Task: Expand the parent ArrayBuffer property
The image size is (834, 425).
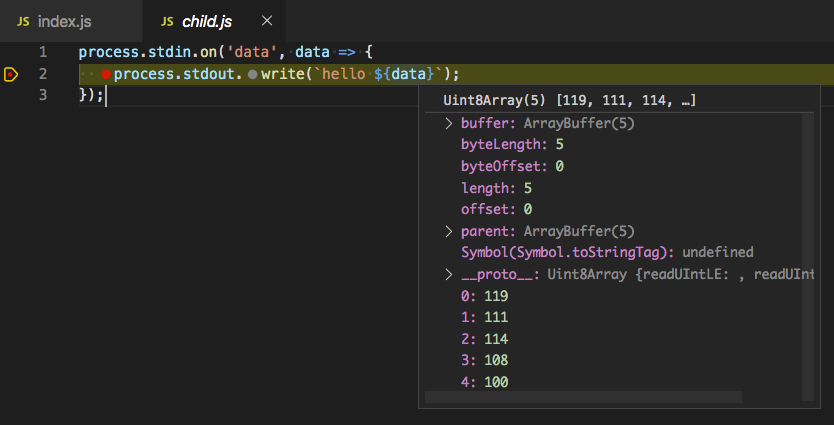Action: [449, 231]
